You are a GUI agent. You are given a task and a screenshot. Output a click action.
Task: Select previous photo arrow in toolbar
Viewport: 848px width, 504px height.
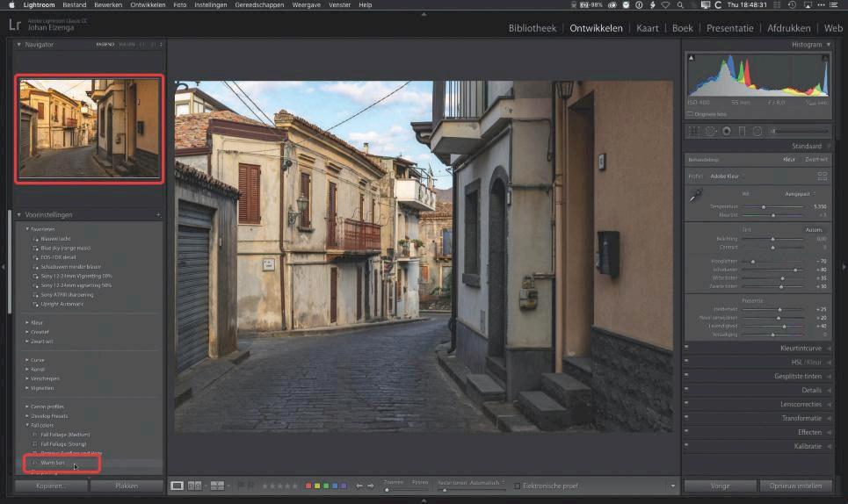[359, 486]
